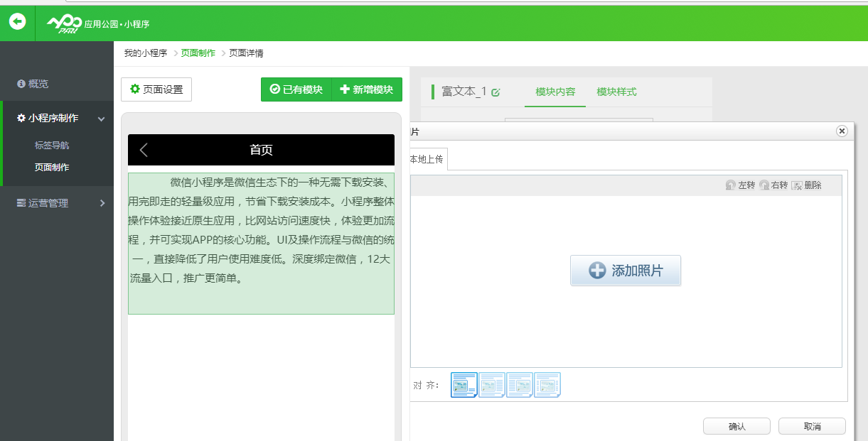This screenshot has width=868, height=441.
Task: Switch to the 模块样式 tab
Action: click(616, 92)
